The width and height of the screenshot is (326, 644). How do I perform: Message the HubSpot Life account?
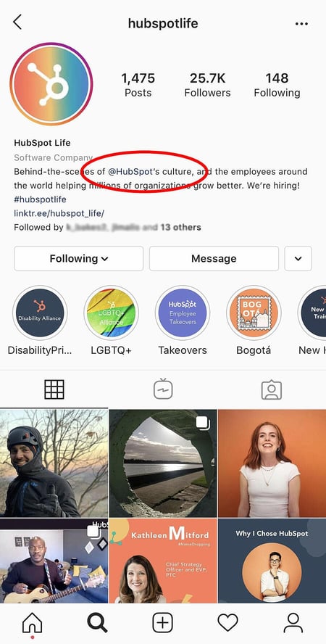coord(214,258)
